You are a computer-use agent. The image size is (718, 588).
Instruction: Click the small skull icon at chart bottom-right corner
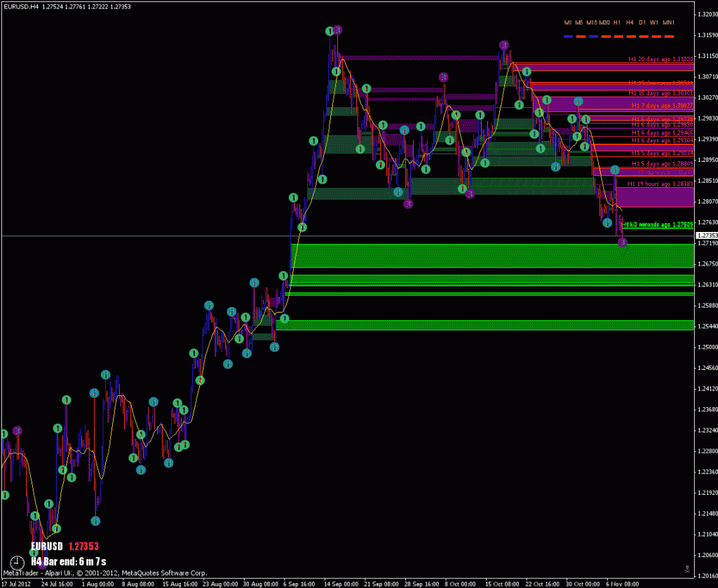(x=686, y=570)
